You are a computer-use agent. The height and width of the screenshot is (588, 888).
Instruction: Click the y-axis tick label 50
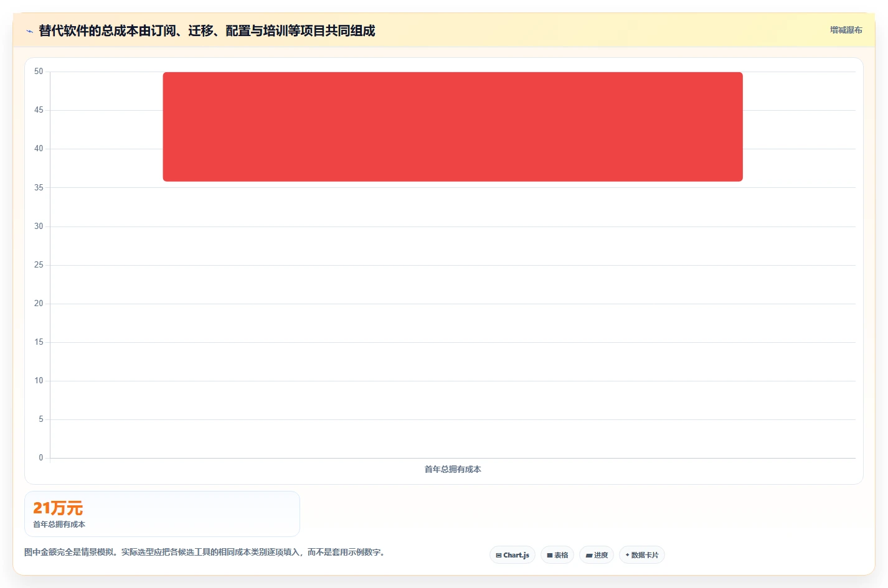tap(39, 72)
